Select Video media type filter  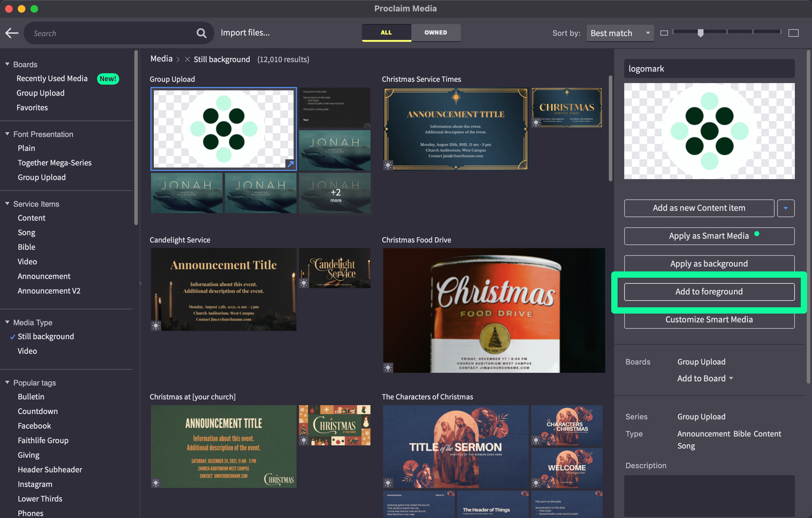(x=27, y=351)
